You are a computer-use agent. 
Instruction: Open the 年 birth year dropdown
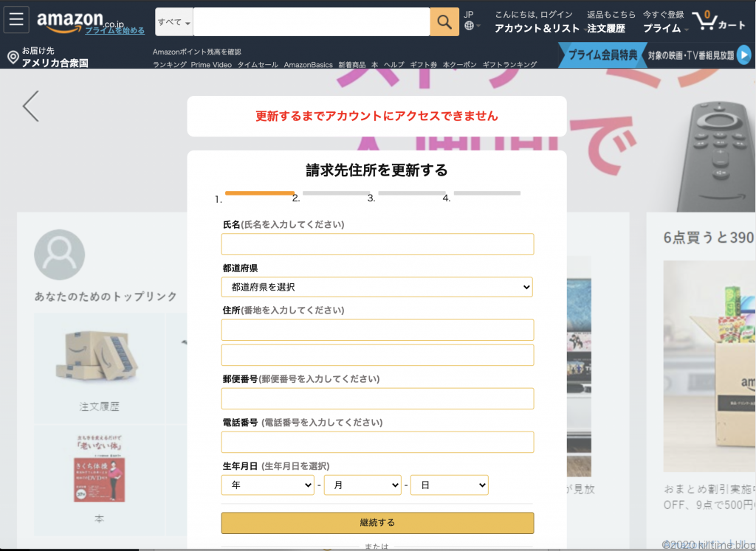(x=267, y=485)
